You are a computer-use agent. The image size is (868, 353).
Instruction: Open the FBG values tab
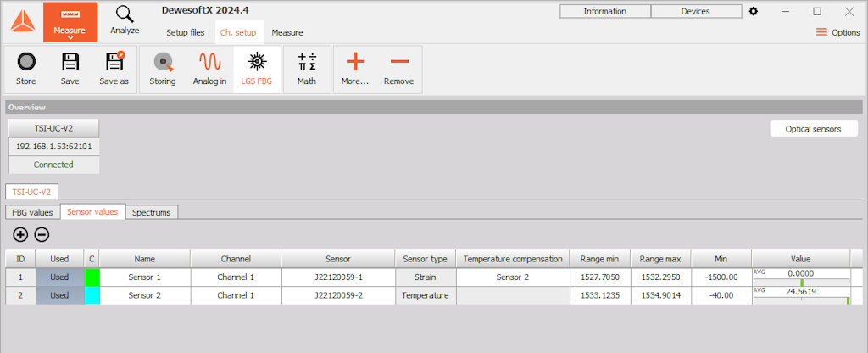pyautogui.click(x=33, y=212)
